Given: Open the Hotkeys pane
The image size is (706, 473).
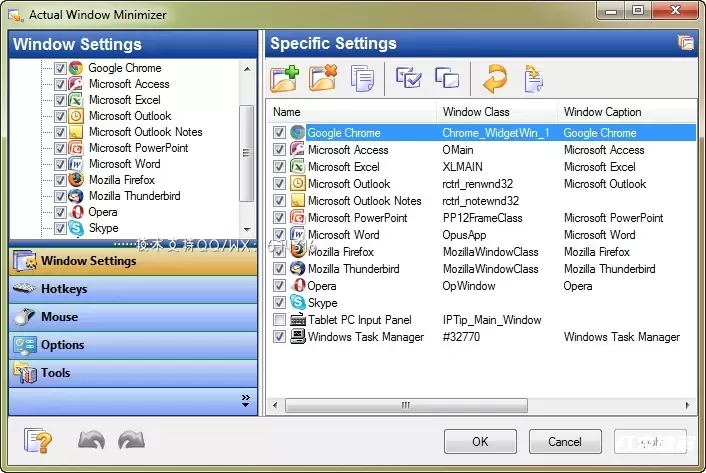Looking at the screenshot, I should coord(133,289).
